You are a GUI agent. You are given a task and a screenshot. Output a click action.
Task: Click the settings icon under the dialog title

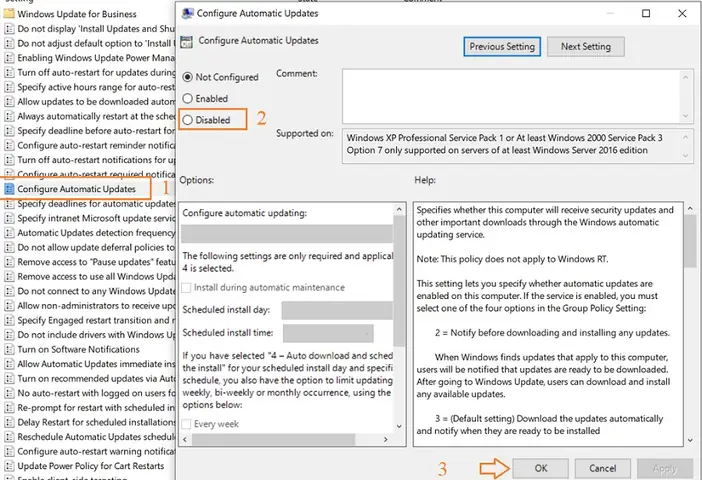(x=186, y=42)
